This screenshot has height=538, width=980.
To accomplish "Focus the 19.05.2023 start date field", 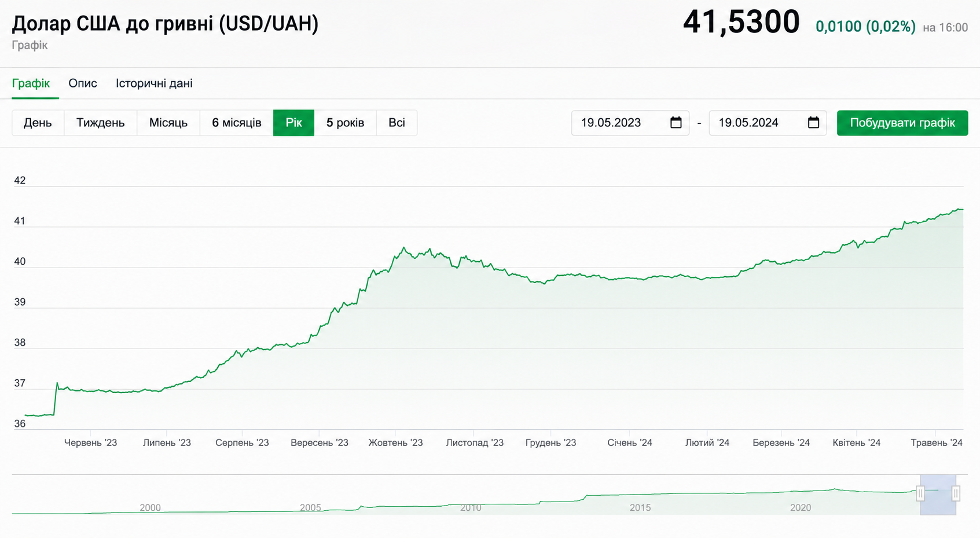I will (630, 123).
